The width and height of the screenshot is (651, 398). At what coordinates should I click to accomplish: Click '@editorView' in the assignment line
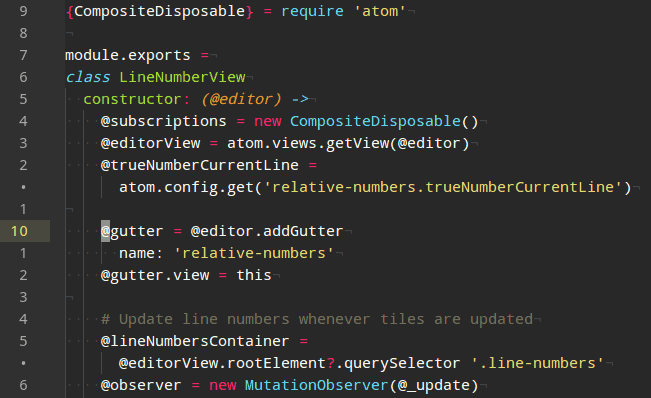pyautogui.click(x=150, y=143)
